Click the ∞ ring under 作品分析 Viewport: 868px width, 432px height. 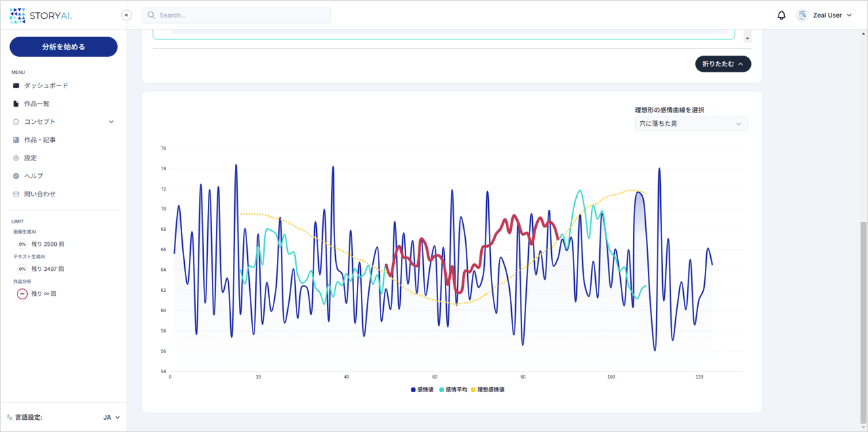pyautogui.click(x=22, y=294)
